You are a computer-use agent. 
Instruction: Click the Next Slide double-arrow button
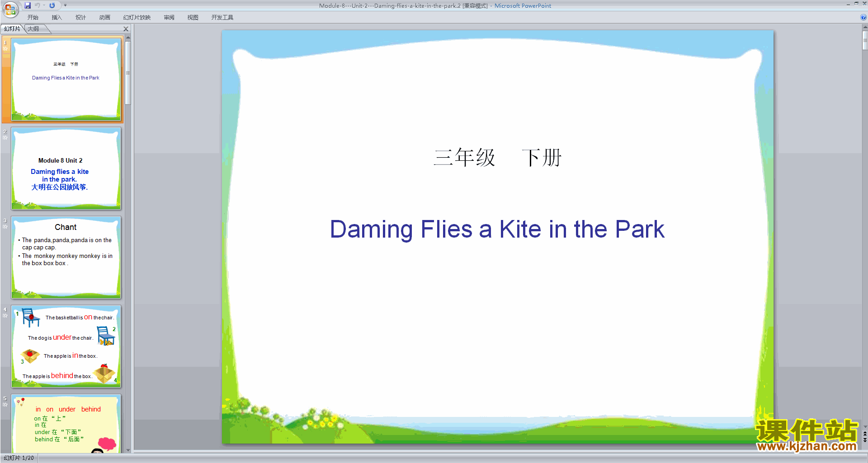(865, 440)
